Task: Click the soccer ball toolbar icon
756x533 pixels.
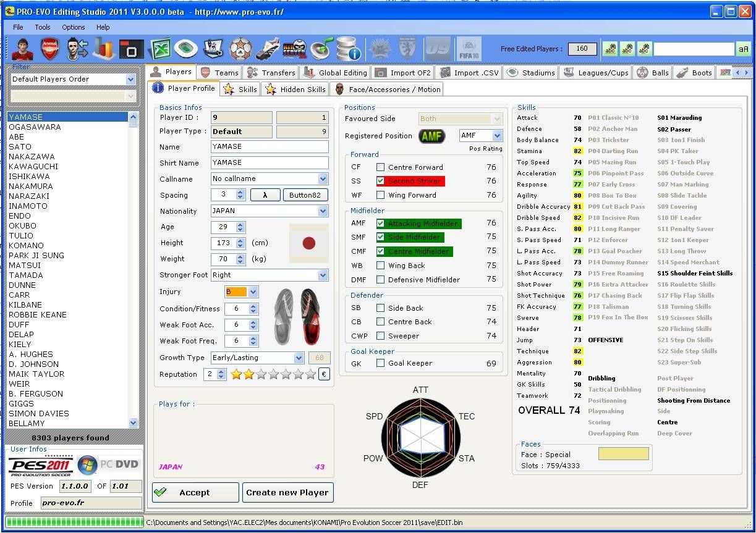Action: [x=240, y=48]
